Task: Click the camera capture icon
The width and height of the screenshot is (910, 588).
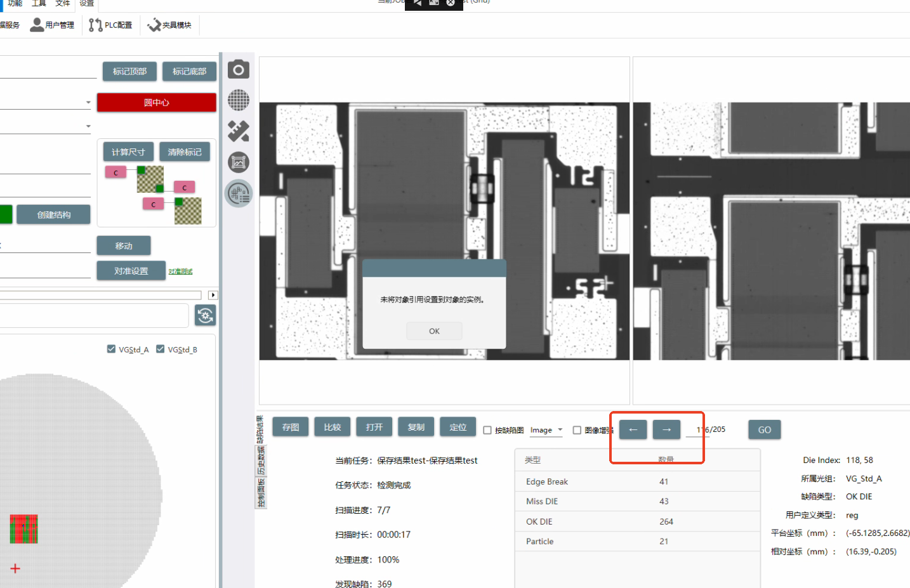Action: [x=239, y=69]
